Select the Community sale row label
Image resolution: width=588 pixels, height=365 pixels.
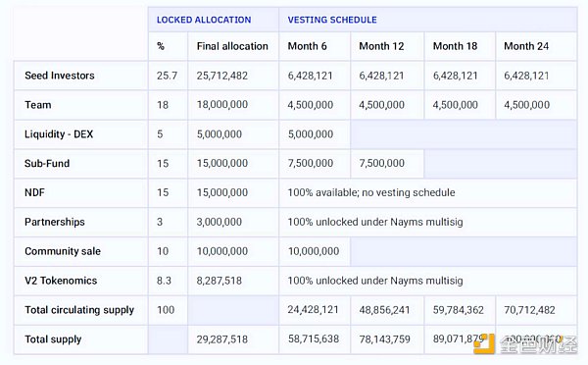coord(63,251)
